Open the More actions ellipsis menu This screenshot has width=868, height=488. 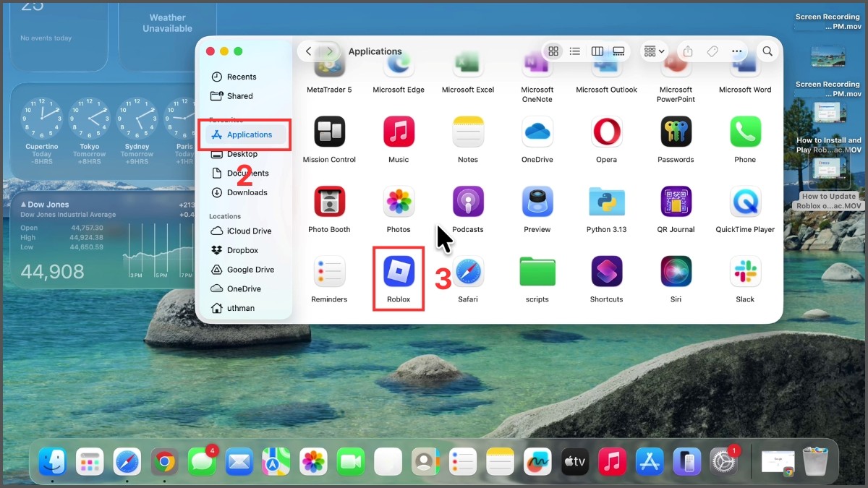click(x=737, y=51)
